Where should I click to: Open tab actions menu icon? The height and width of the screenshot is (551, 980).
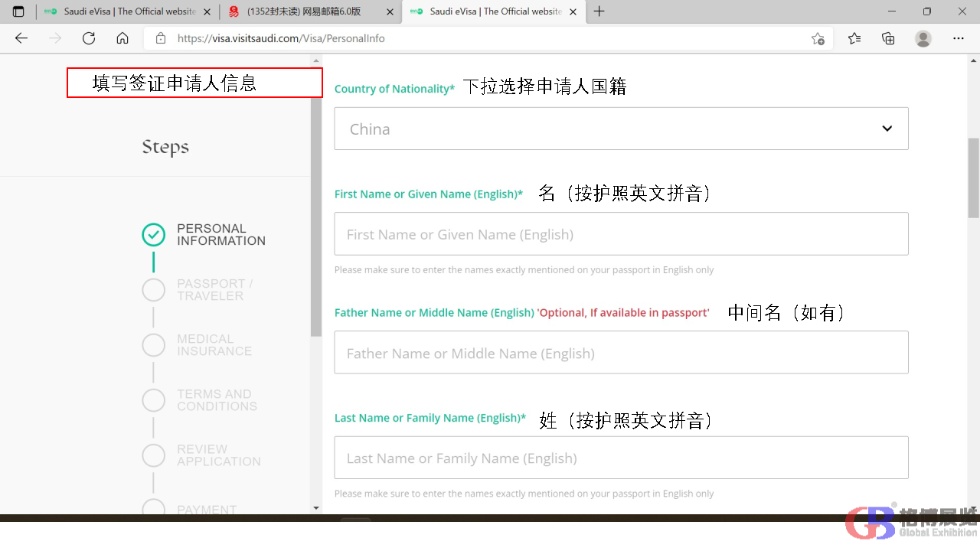tap(18, 11)
